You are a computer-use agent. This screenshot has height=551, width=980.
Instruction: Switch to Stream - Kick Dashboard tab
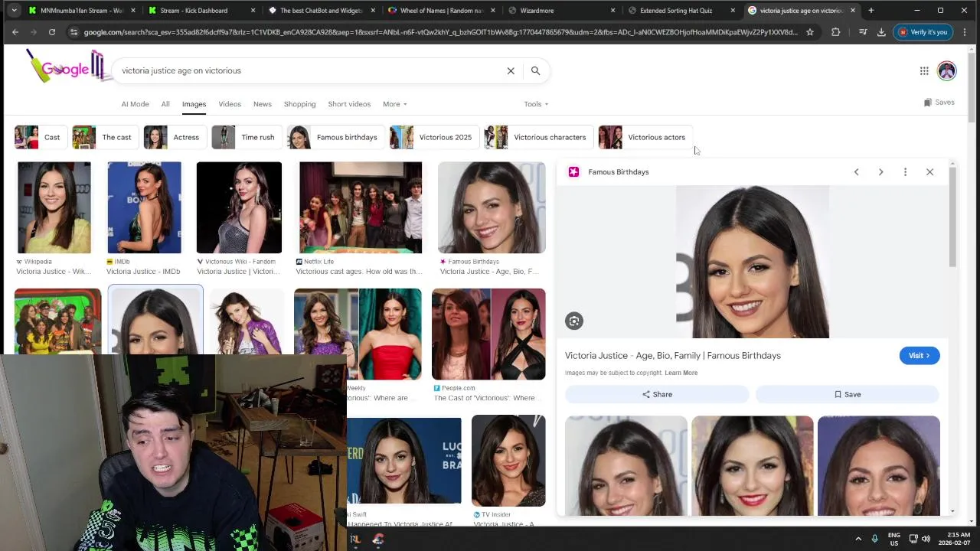202,11
